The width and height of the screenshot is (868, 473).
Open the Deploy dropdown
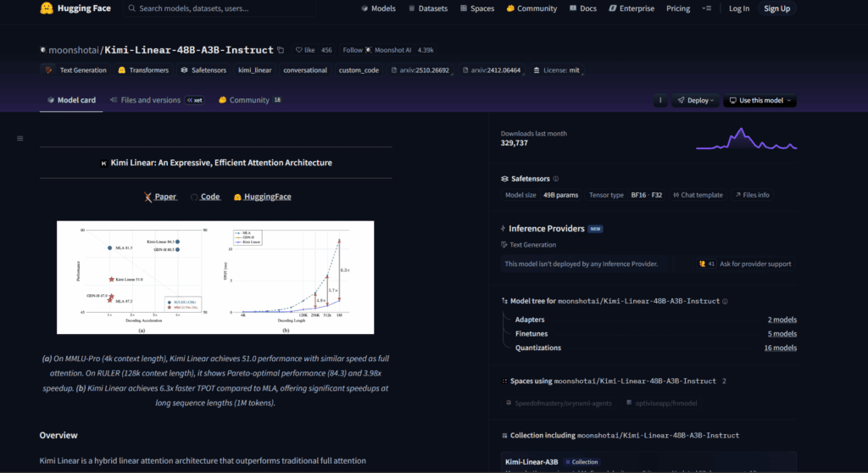[695, 100]
